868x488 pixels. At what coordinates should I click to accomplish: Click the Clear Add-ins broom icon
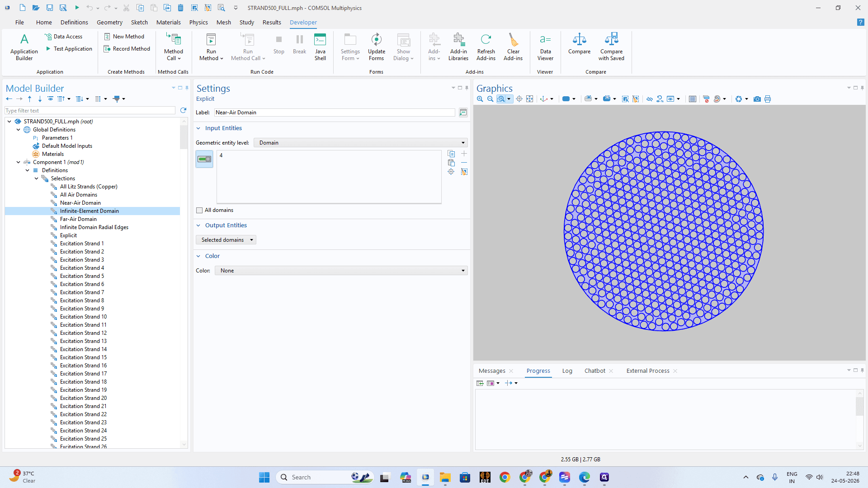coord(513,47)
